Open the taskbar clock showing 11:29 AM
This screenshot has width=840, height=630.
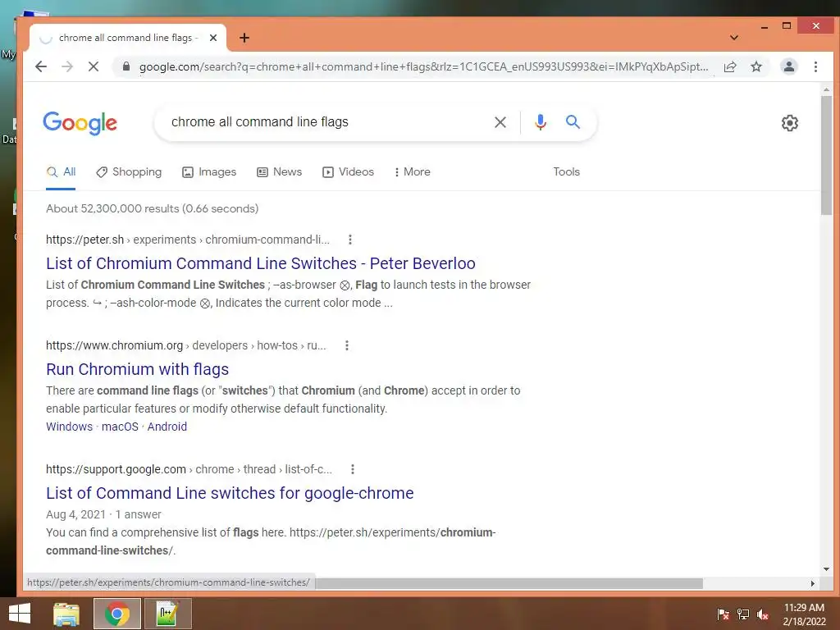[804, 614]
